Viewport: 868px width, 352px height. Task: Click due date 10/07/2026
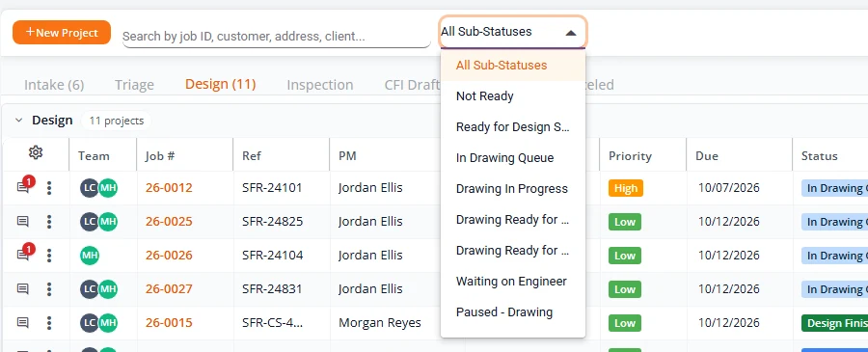(728, 188)
